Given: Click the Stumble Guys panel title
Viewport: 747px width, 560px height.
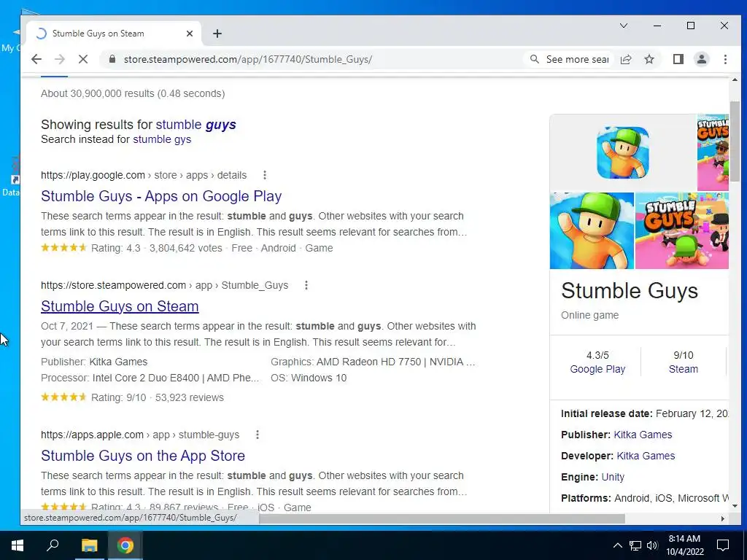Looking at the screenshot, I should coord(630,290).
